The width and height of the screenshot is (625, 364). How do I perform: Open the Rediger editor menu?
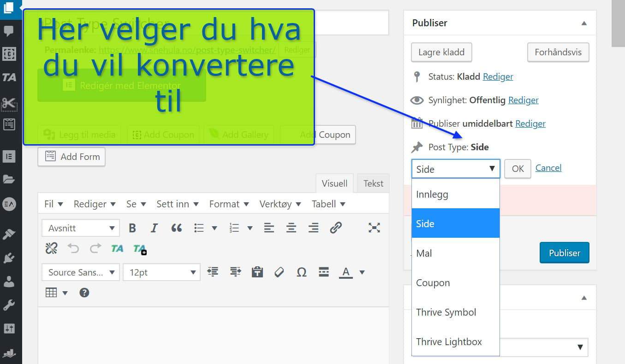click(95, 204)
